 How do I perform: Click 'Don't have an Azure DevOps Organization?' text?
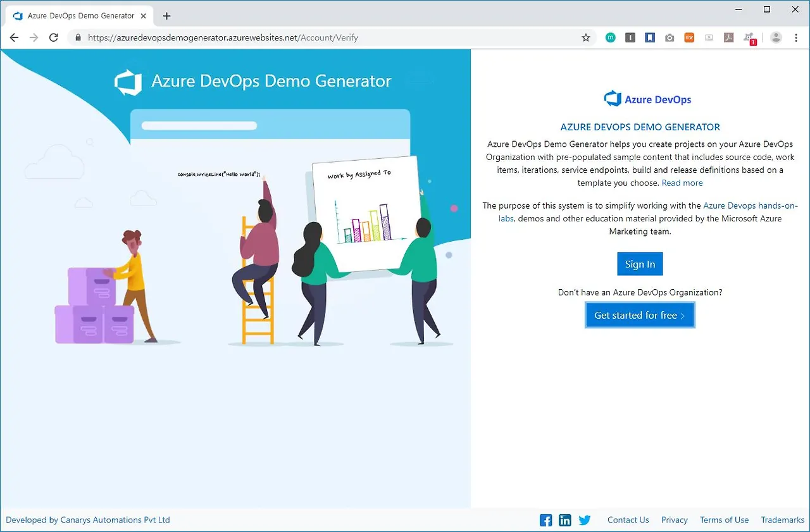click(640, 292)
